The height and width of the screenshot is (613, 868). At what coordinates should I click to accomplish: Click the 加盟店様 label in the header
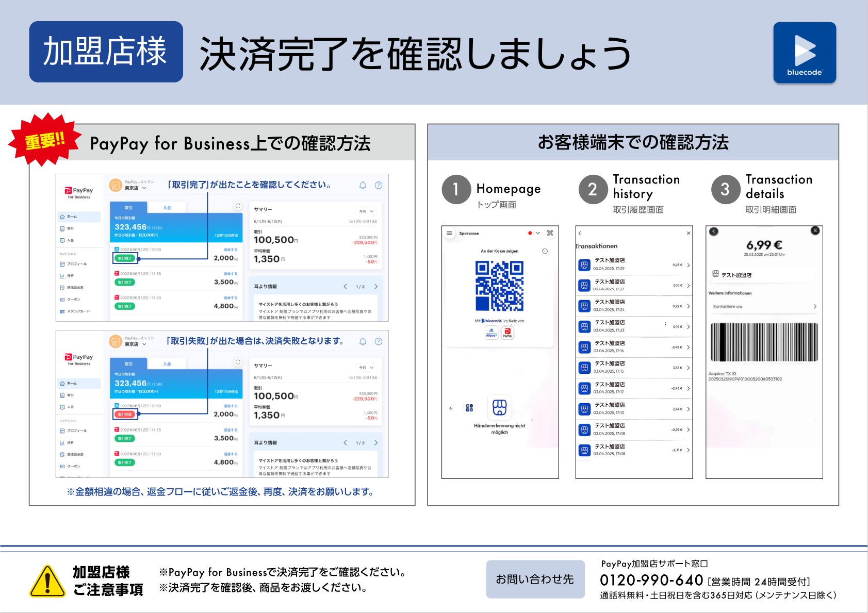(106, 52)
